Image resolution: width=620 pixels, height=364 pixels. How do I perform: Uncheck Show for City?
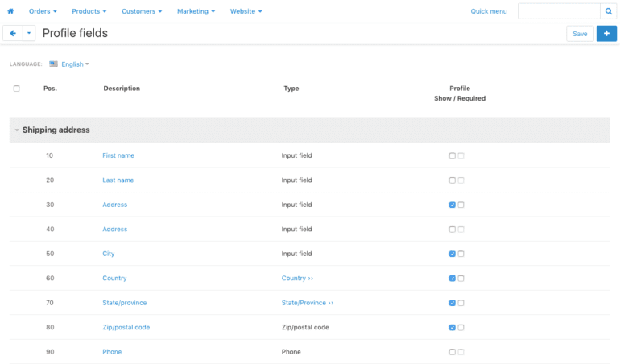click(x=453, y=254)
